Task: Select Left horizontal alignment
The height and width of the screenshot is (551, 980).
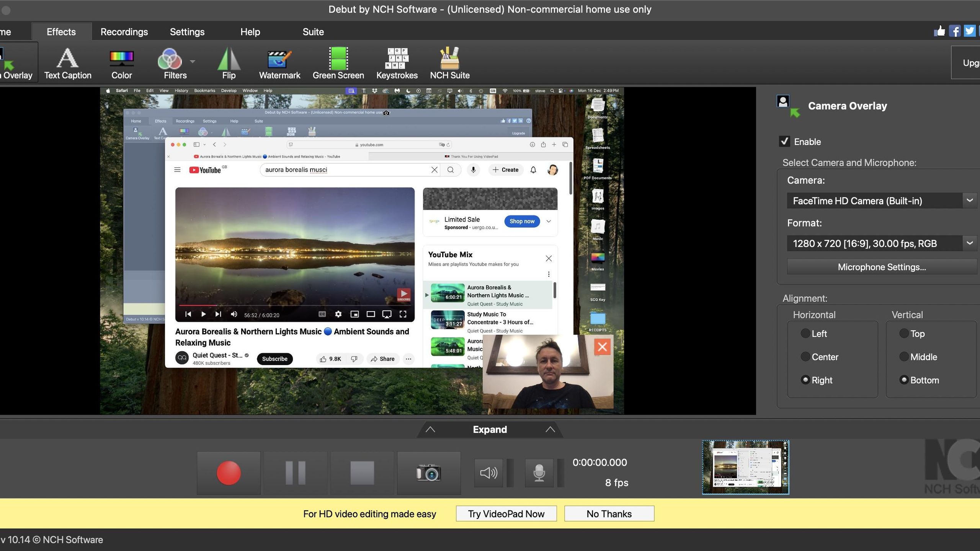Action: pos(805,333)
